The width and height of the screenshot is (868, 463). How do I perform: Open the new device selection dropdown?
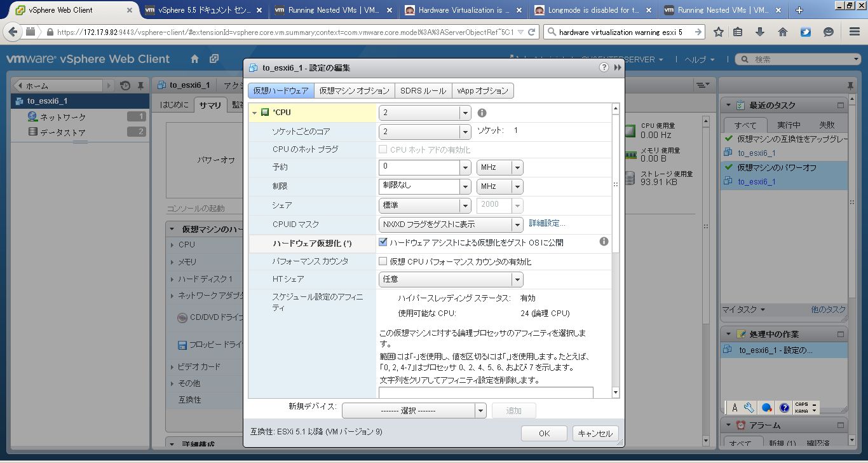pyautogui.click(x=480, y=410)
